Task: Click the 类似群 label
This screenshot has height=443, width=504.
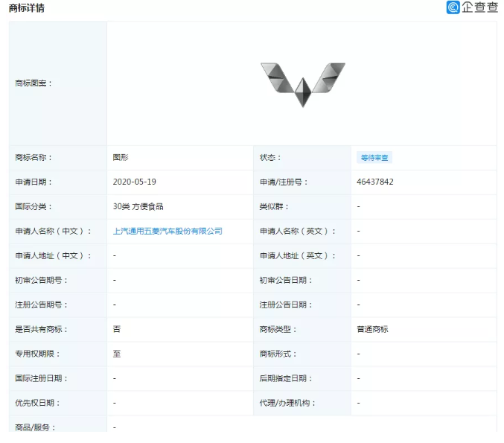Action: (x=274, y=206)
